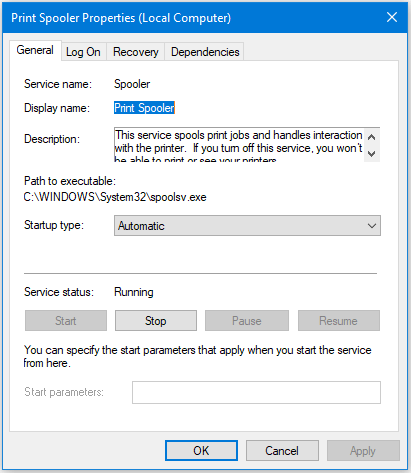Click the greyed-out Pause button
Screen dimensions: 411x473
click(x=247, y=321)
